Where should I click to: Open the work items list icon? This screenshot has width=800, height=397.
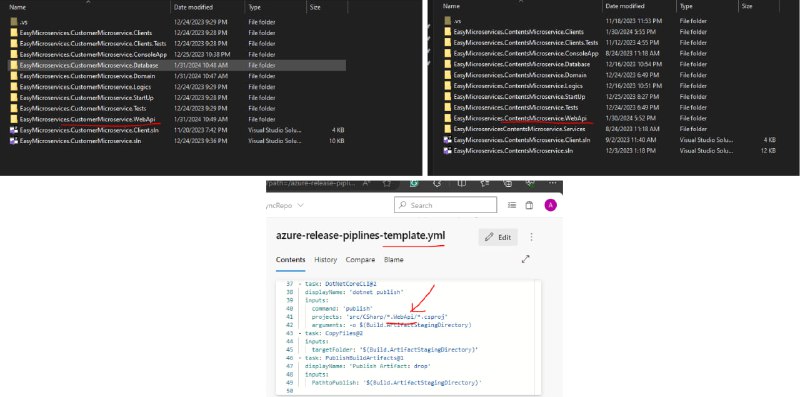coord(512,205)
